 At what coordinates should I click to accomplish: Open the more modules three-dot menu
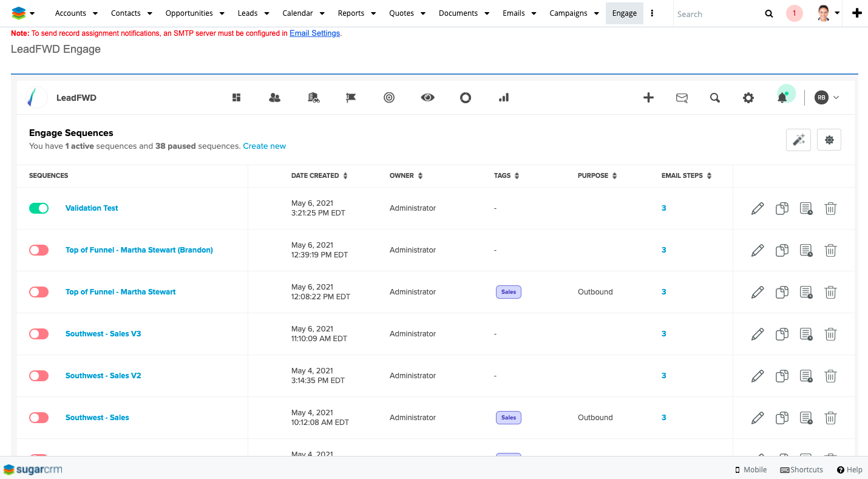click(x=653, y=13)
